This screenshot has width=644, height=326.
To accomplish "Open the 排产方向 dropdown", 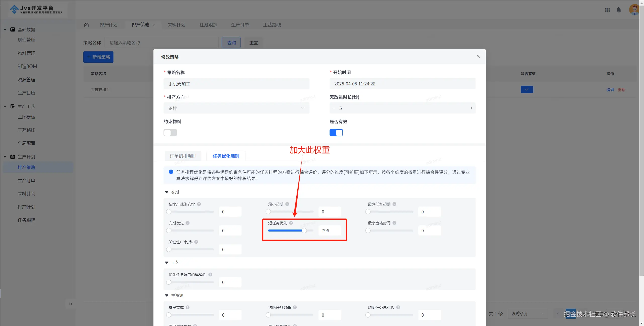I will 236,108.
